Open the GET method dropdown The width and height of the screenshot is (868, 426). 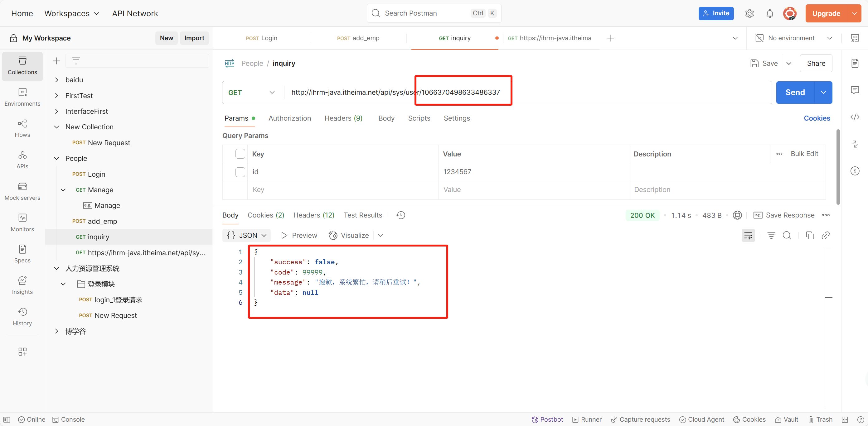click(x=252, y=93)
